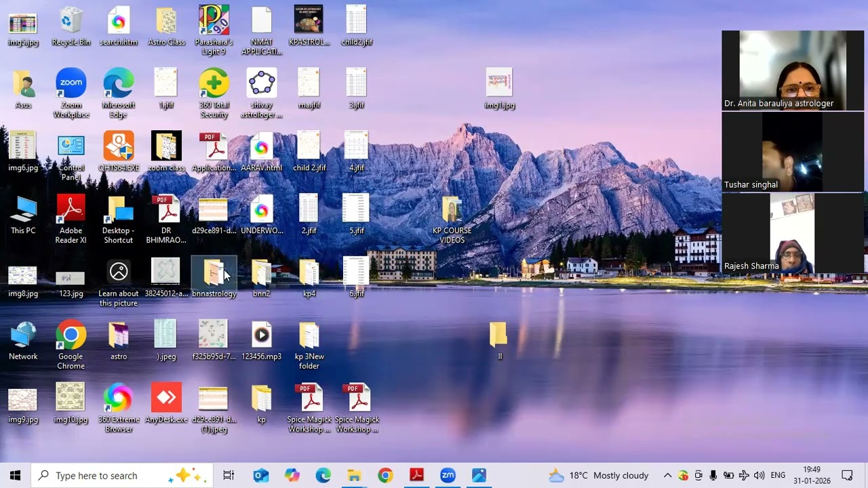
Task: Open the ENG language switcher
Action: pos(778,475)
